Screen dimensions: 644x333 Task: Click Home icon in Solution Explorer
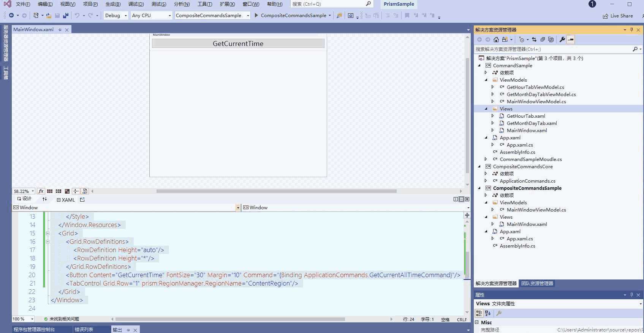point(496,39)
